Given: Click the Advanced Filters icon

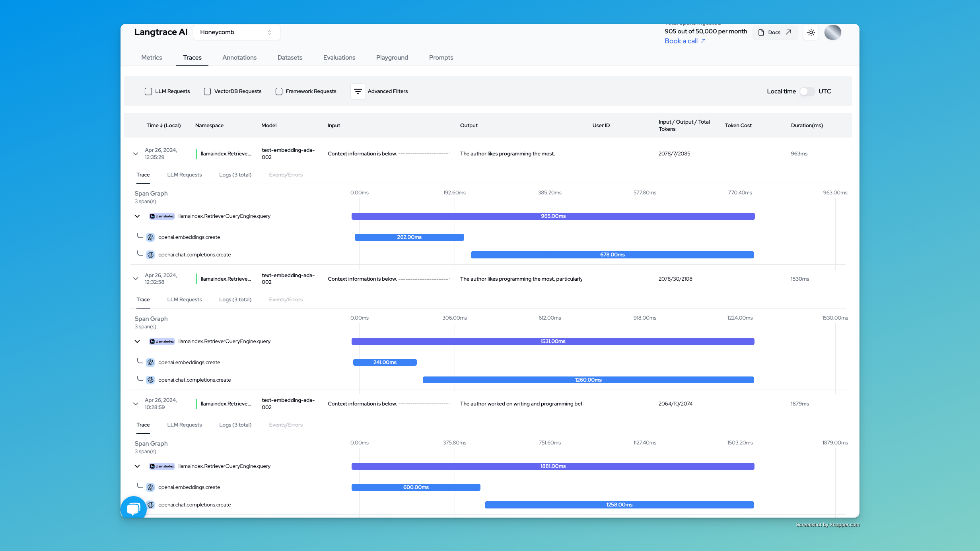Looking at the screenshot, I should point(358,91).
